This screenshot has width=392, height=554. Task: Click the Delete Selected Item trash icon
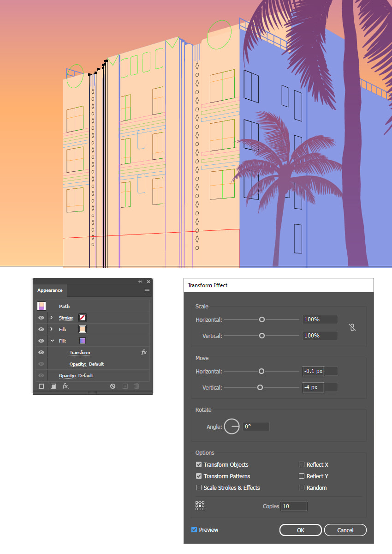pos(137,386)
